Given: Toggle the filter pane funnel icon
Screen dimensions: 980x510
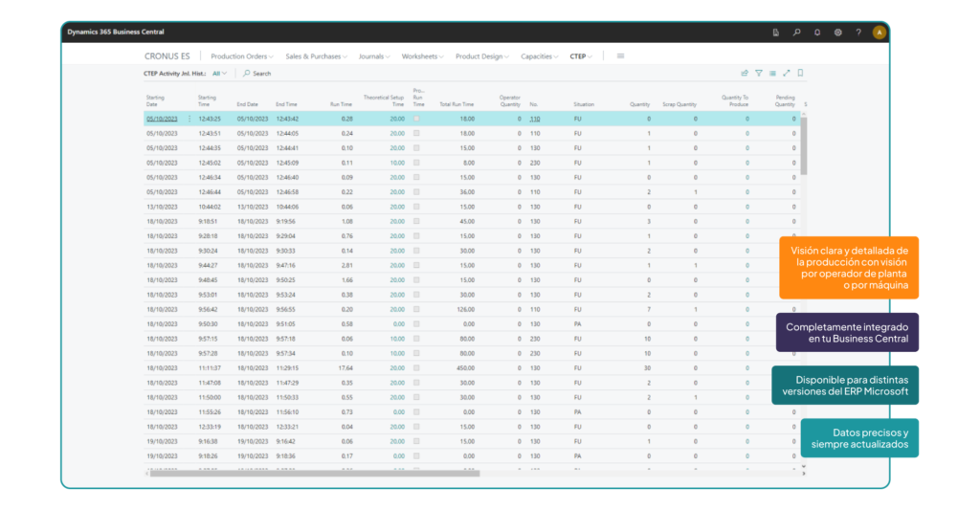Looking at the screenshot, I should tap(759, 73).
